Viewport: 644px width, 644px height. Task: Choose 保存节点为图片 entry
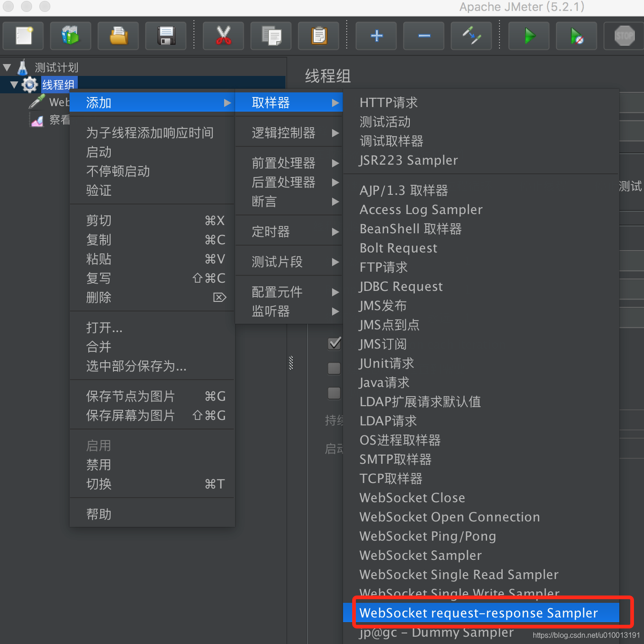[152, 397]
